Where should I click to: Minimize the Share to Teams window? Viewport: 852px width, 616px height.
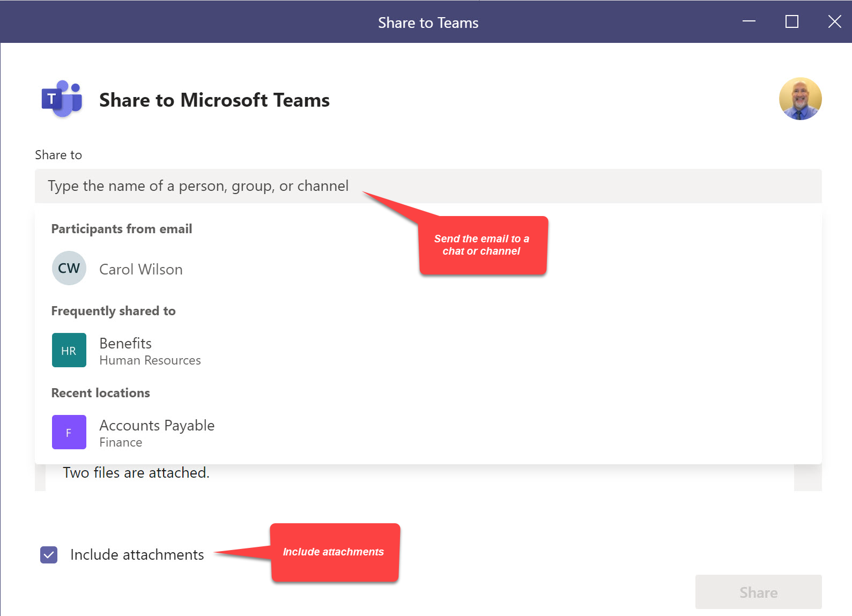(749, 21)
